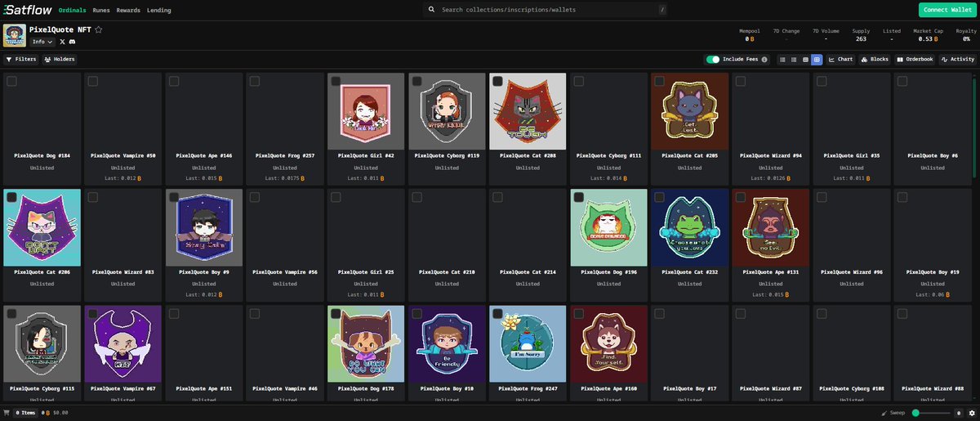Open the Filters panel

coord(21,60)
